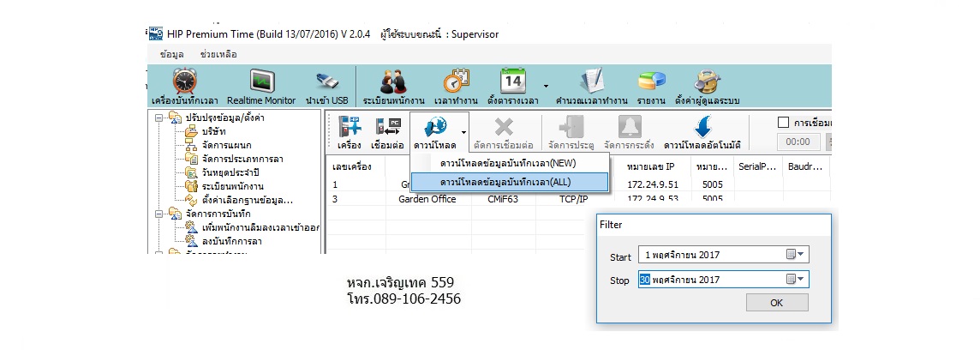Image resolution: width=980 pixels, height=362 pixels.
Task: Toggle the การเชื่อม checkbox
Action: (782, 123)
